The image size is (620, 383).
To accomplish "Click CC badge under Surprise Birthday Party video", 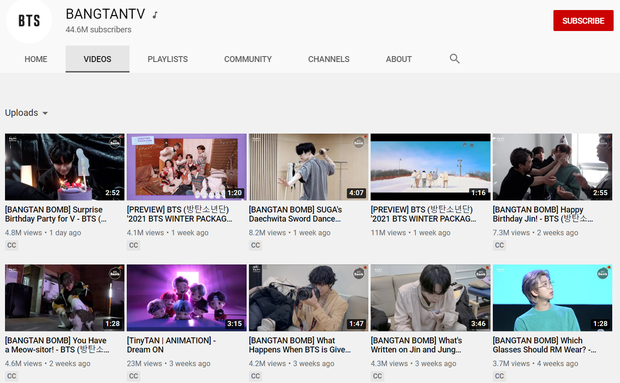I will tap(11, 245).
